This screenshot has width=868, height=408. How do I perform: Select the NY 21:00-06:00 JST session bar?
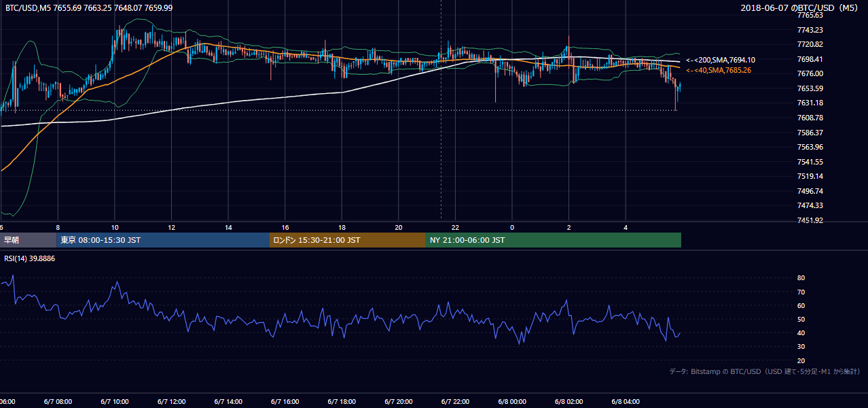(x=554, y=240)
